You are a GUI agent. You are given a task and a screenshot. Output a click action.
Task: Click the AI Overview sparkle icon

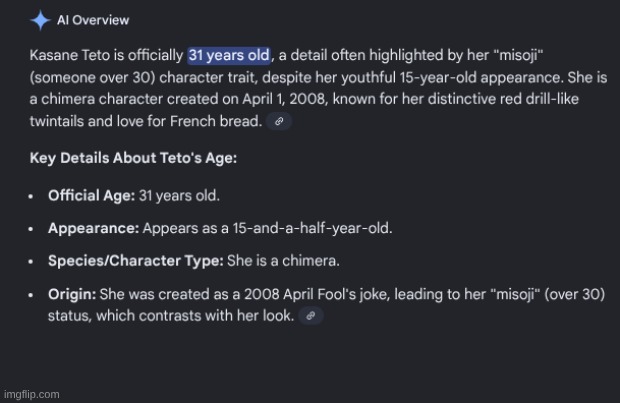[x=39, y=20]
